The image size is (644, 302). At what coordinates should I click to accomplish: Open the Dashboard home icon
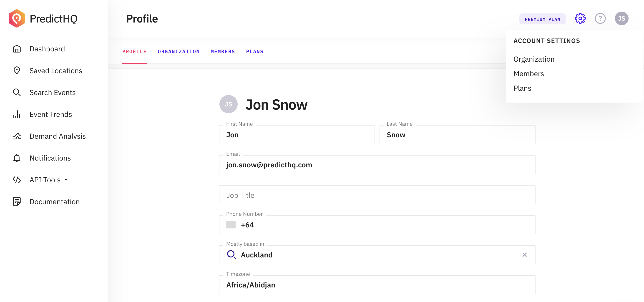tap(17, 49)
